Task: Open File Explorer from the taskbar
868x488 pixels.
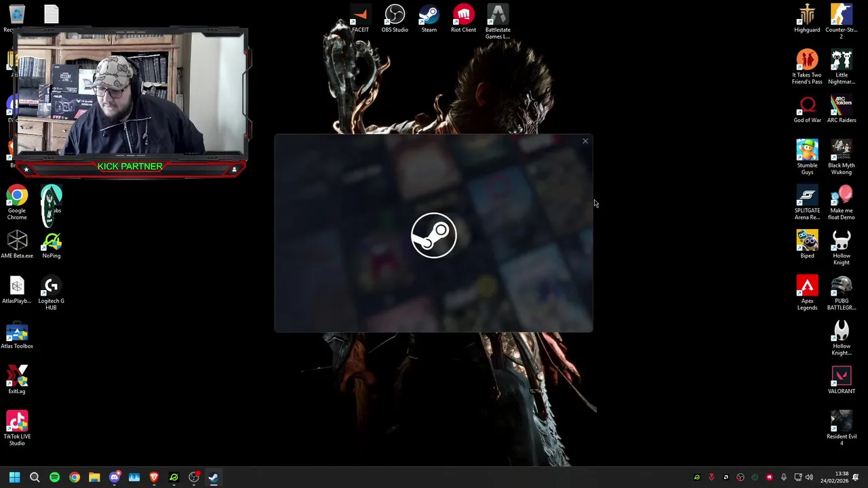Action: [94, 477]
